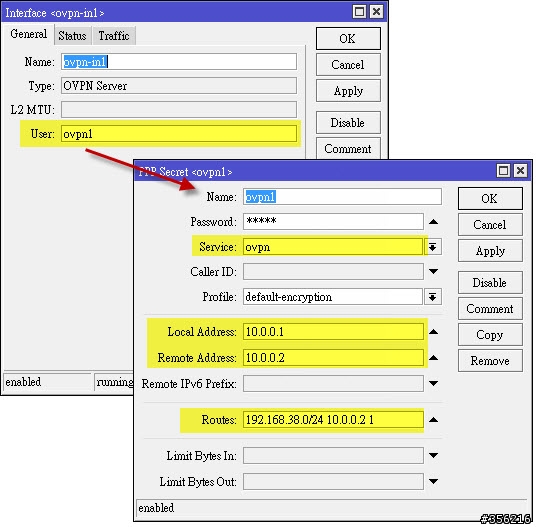
Task: Click the running status in Interface window
Action: (x=115, y=382)
